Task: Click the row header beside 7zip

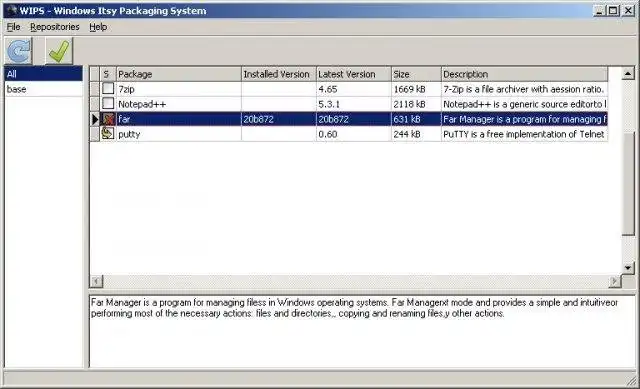Action: tap(95, 89)
